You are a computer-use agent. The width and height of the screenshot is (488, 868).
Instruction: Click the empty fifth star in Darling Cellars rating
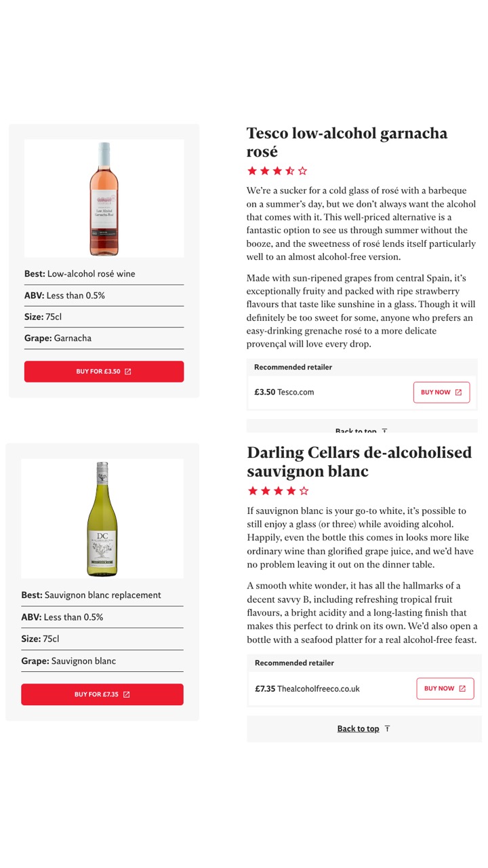coord(304,490)
